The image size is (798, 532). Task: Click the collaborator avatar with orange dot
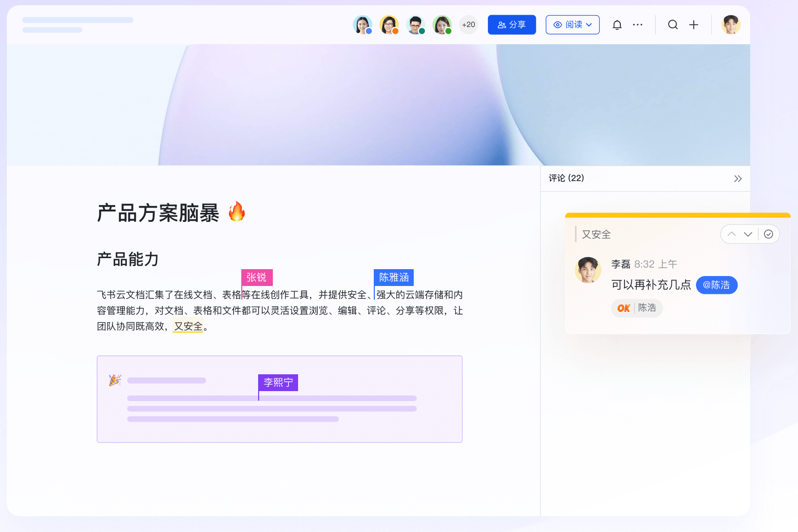389,25
